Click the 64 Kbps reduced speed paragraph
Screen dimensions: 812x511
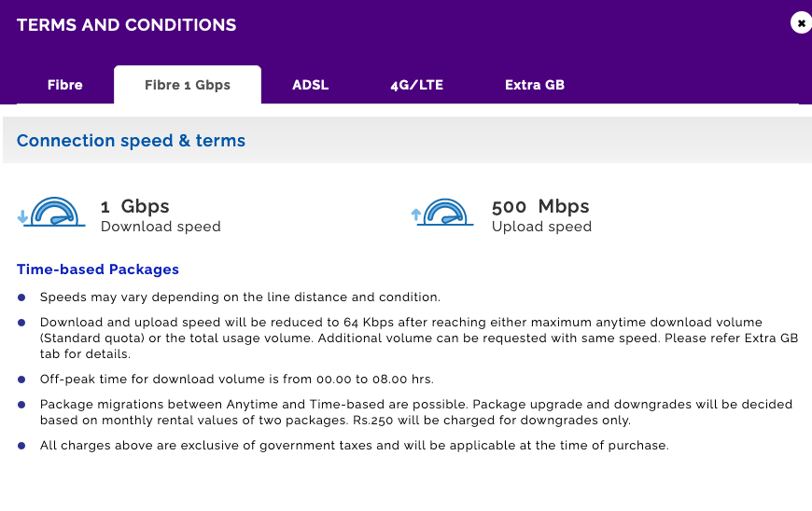[x=419, y=338]
